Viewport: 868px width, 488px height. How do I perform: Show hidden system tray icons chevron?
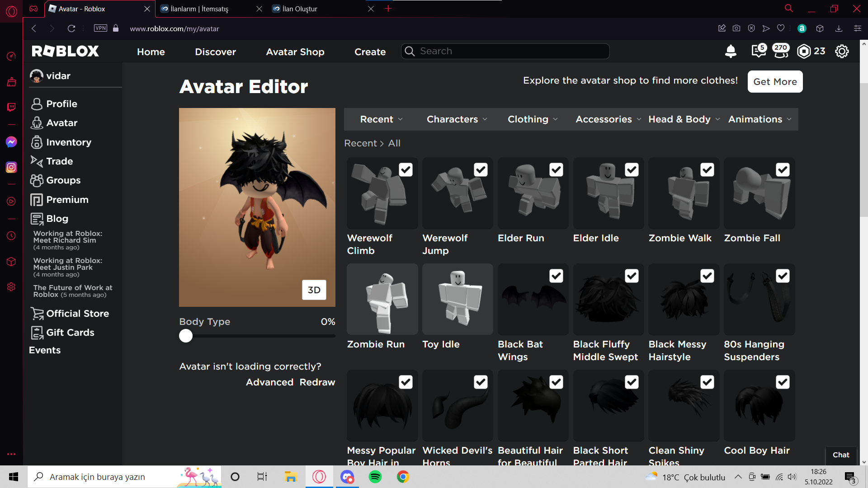tap(738, 477)
